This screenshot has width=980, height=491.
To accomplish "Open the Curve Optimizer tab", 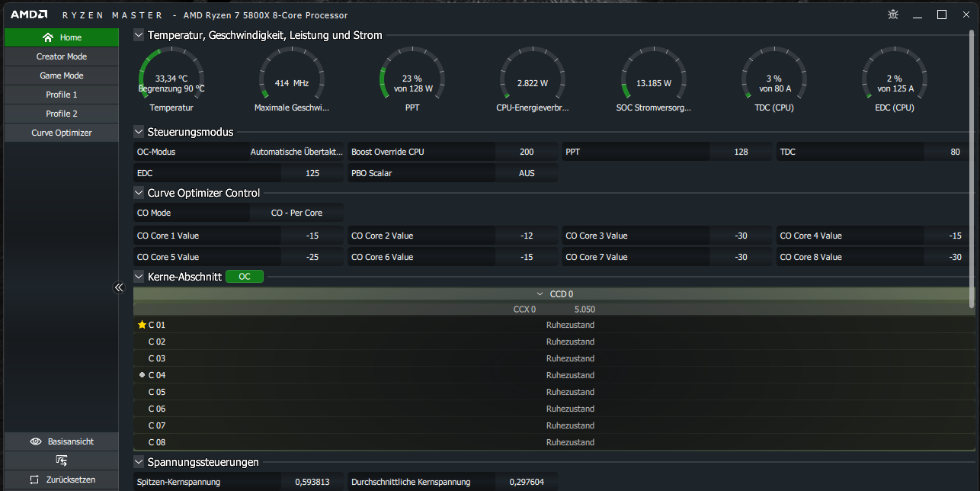I will tap(62, 133).
